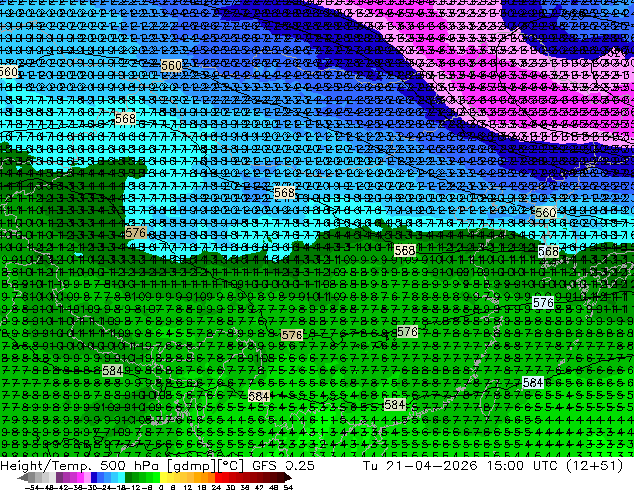Image resolution: width=634 pixels, height=490 pixels.
Task: Click the left gray arrow of the color scale
Action: click(x=23, y=477)
